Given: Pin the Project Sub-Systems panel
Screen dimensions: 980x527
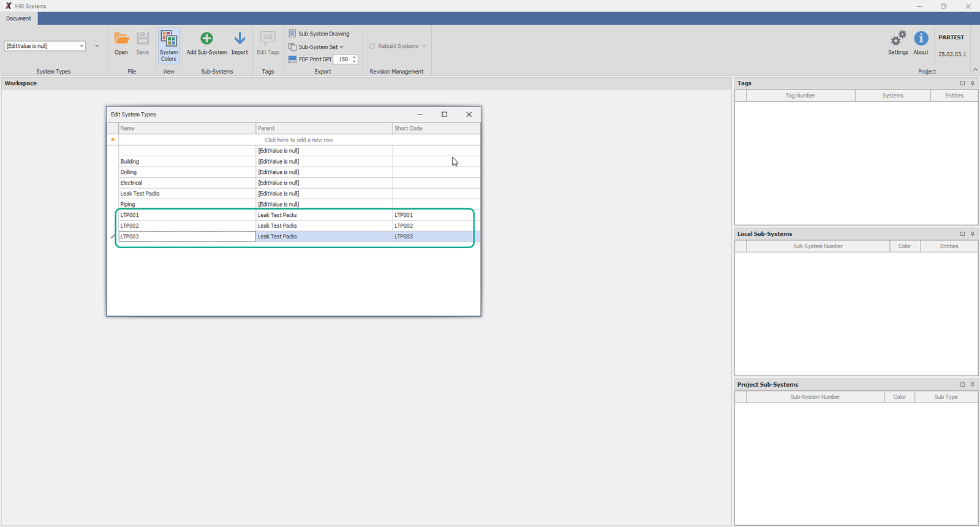Looking at the screenshot, I should tap(973, 385).
